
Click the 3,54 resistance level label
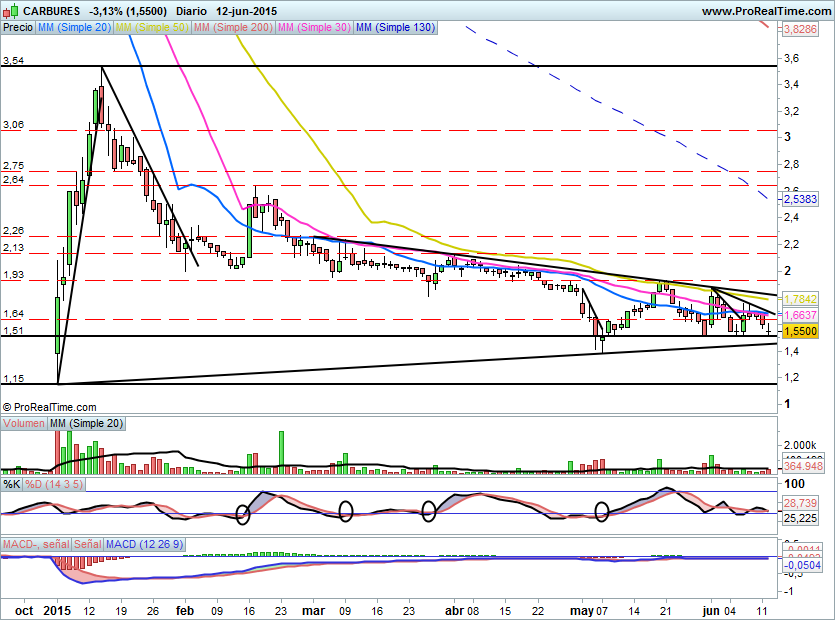pos(13,61)
